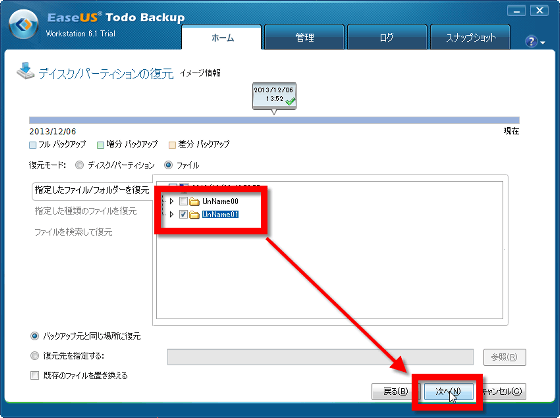Open the スナップショット tab
This screenshot has width=560, height=418.
click(470, 37)
